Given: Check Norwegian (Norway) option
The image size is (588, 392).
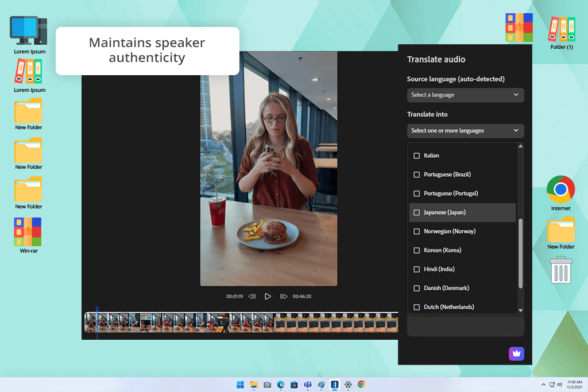Looking at the screenshot, I should coord(416,232).
